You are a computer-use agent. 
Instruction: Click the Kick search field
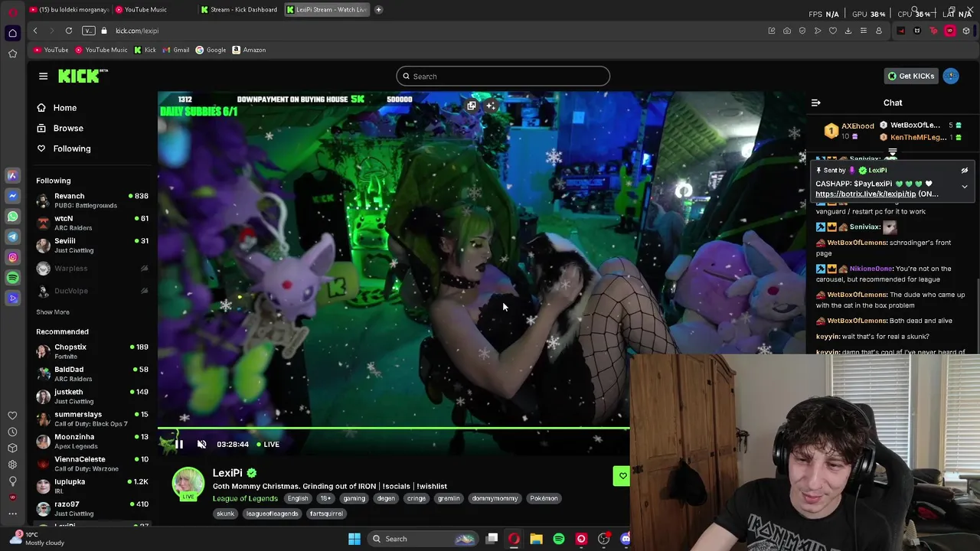503,76
